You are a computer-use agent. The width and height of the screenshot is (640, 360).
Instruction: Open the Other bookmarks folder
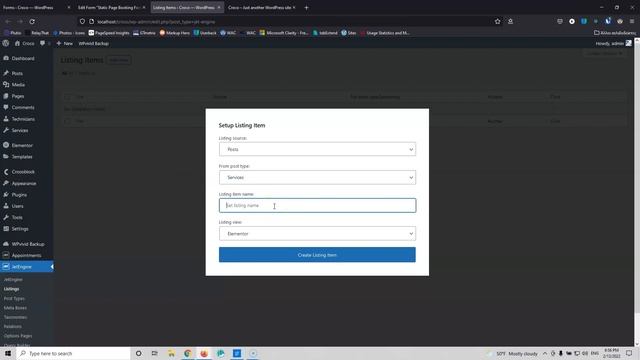pos(615,33)
